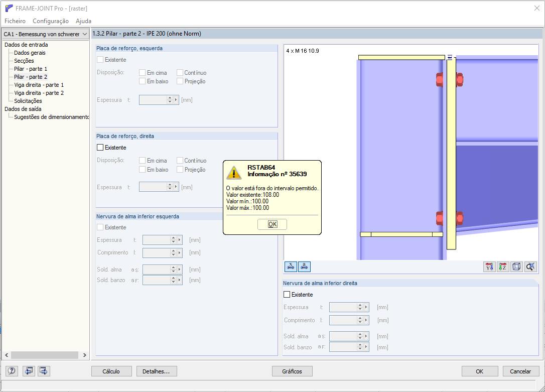Click the navigator scrollbar left arrow
This screenshot has width=545, height=392.
(x=7, y=355)
